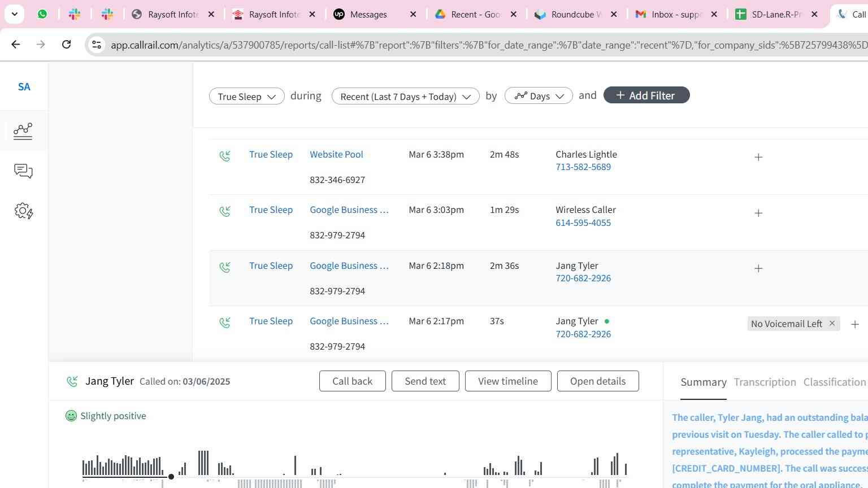The image size is (868, 488).
Task: Go forward in the browser
Action: [41, 44]
